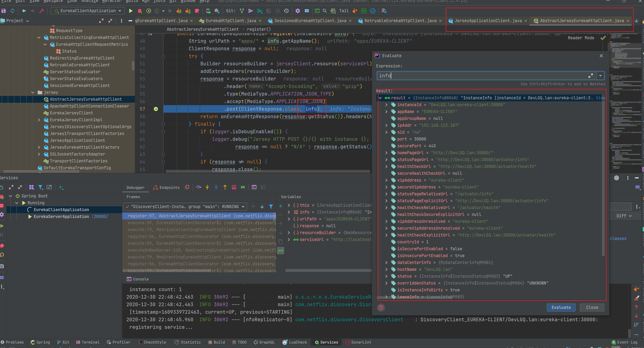The width and height of the screenshot is (644, 348).
Task: Collapse the jersey folder in Project tree
Action: point(33,92)
